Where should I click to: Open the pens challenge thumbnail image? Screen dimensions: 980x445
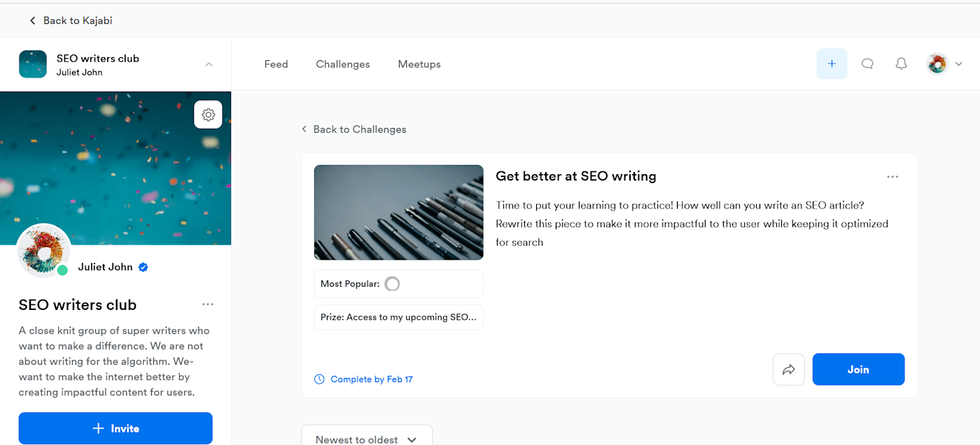pos(398,212)
